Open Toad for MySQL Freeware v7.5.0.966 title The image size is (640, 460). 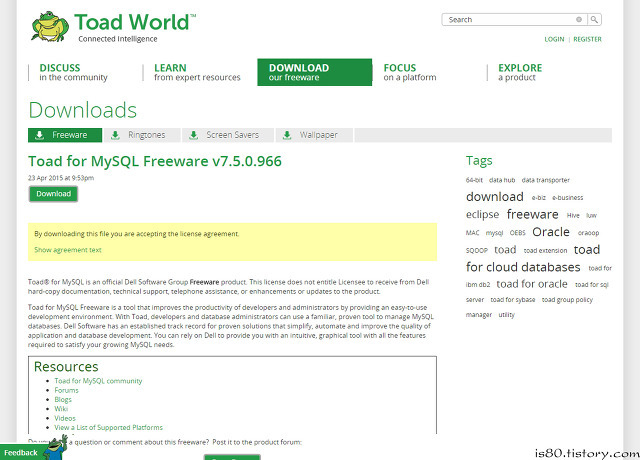155,161
